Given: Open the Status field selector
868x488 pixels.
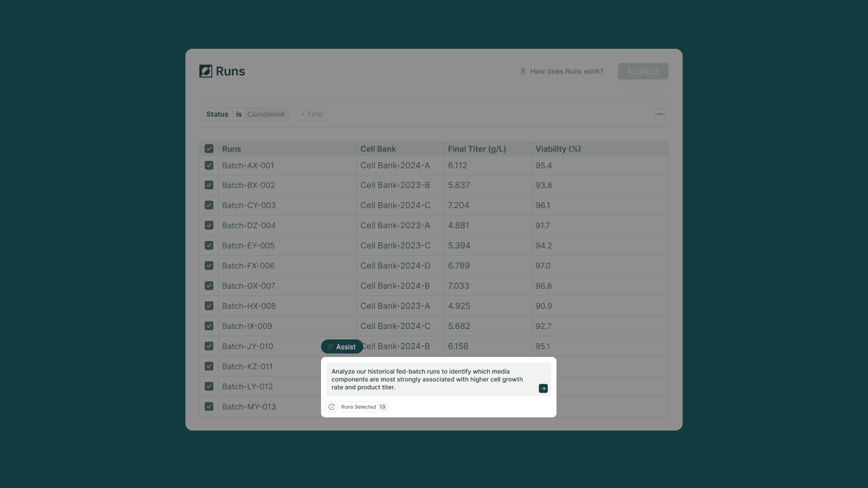Looking at the screenshot, I should (217, 114).
